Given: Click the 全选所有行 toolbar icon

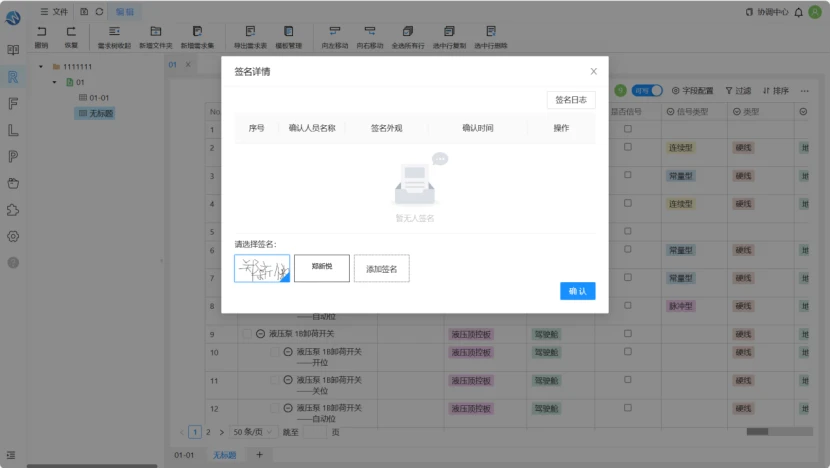Looking at the screenshot, I should 408,32.
